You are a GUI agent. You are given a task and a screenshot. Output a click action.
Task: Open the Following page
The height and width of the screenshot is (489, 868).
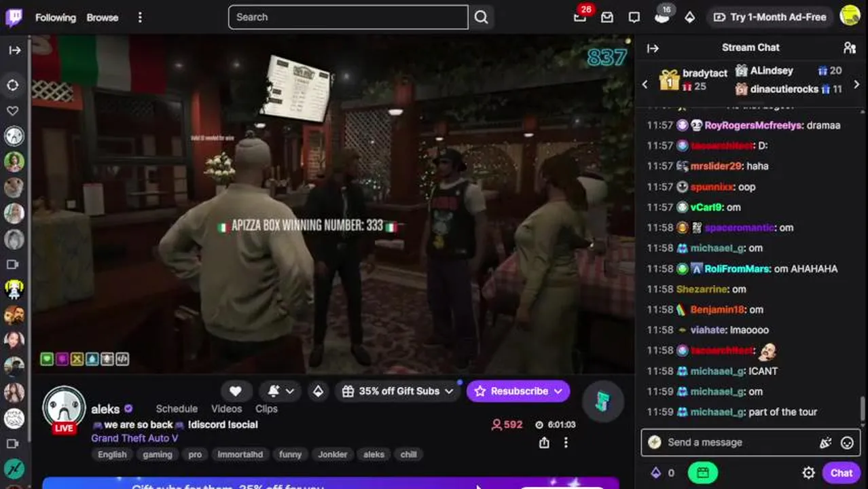coord(56,18)
